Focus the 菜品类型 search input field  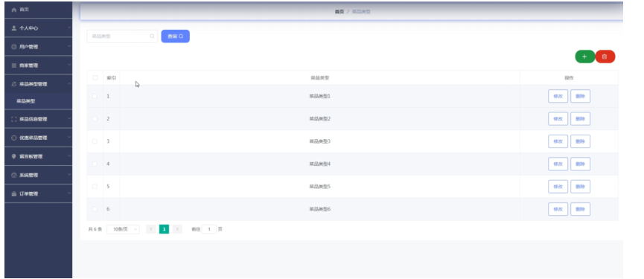[x=122, y=36]
